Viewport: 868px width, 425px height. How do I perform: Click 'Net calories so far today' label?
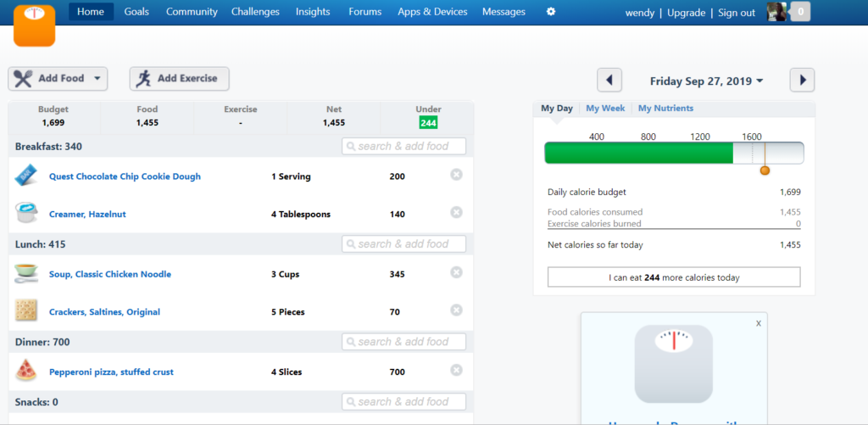click(595, 245)
